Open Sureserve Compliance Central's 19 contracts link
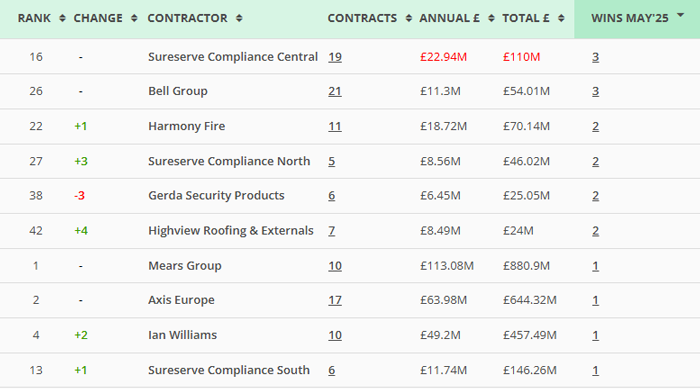The height and width of the screenshot is (389, 700). click(335, 57)
